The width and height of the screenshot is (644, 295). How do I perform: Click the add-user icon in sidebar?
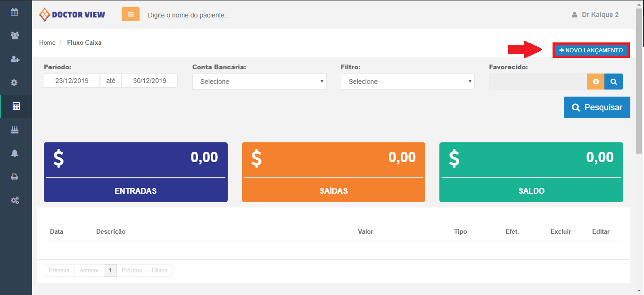(x=15, y=59)
